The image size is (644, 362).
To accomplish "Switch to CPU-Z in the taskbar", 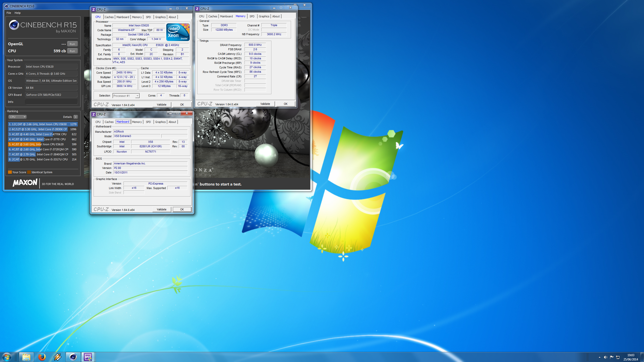I will click(88, 357).
